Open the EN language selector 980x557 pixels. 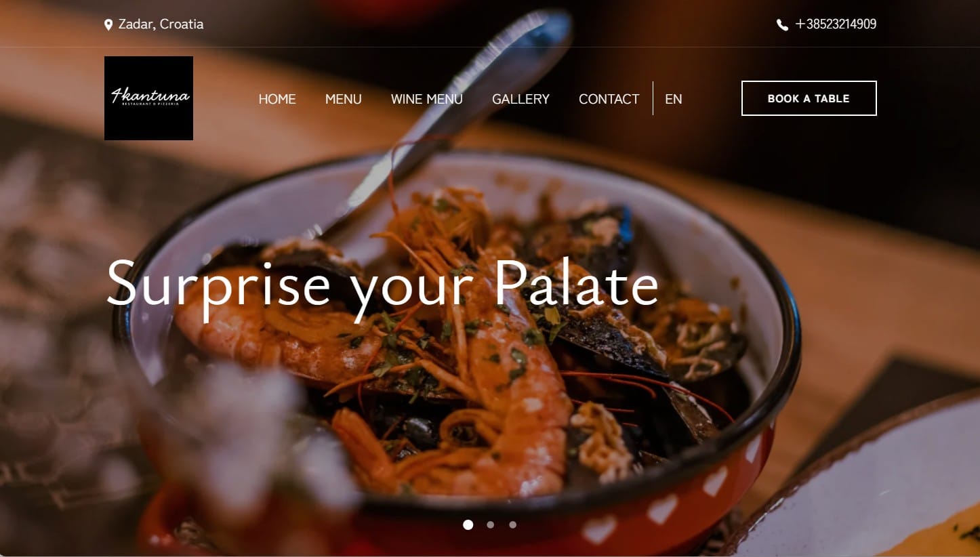(x=673, y=99)
